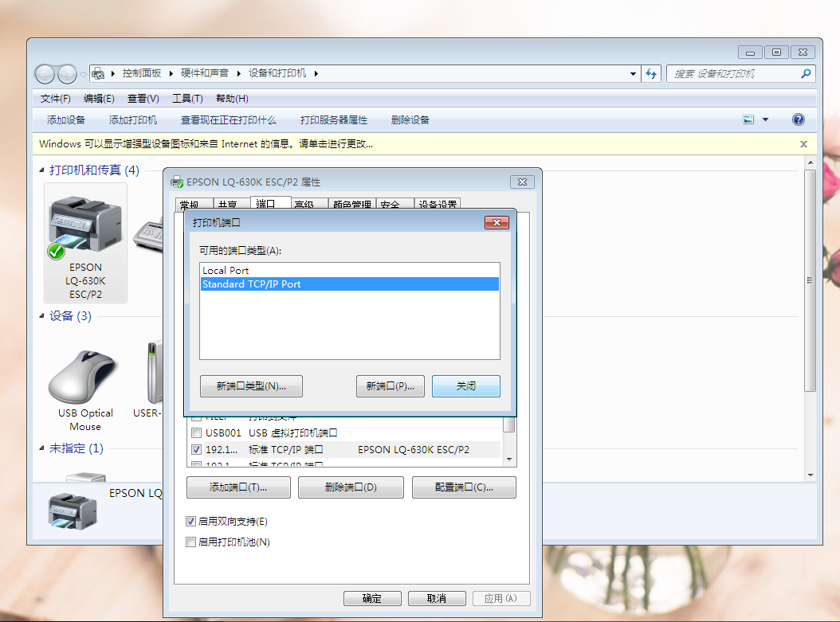The height and width of the screenshot is (622, 840).
Task: Click 添加打印机 in toolbar
Action: click(133, 120)
